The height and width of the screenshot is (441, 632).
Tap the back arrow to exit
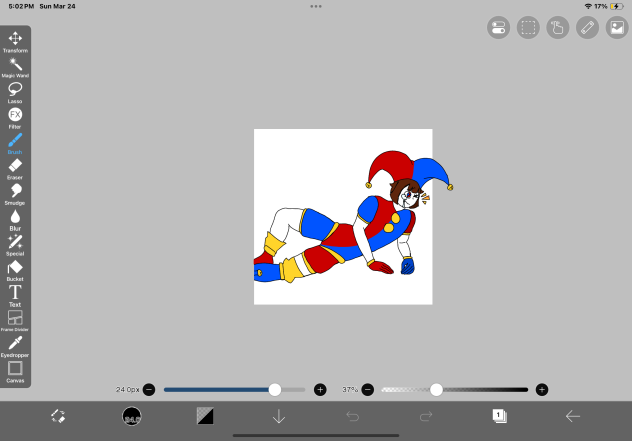tap(573, 416)
